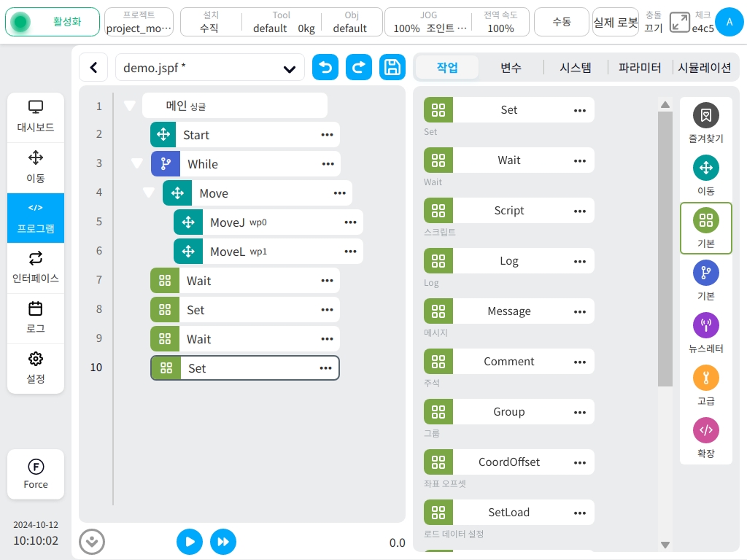Toggle the 실제 로봇 real robot button

615,22
